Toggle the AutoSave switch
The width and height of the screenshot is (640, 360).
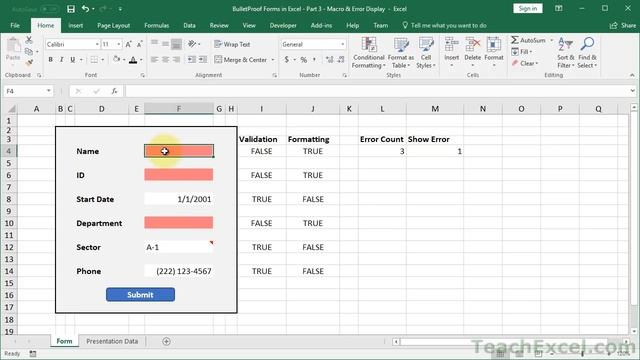click(50, 9)
